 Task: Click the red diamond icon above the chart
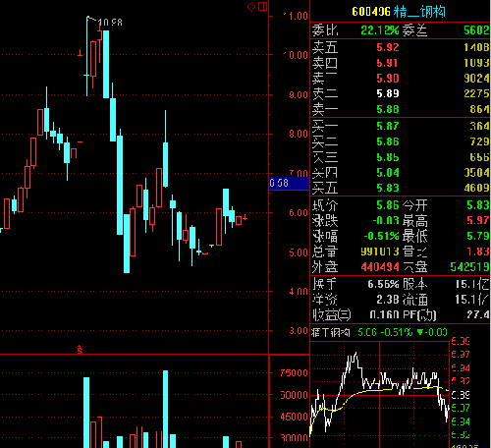(x=251, y=7)
